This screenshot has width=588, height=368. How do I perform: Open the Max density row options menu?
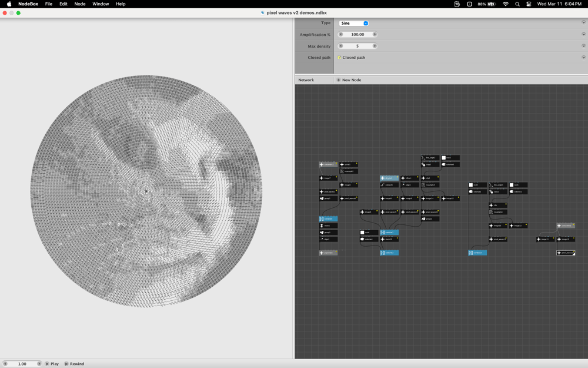583,46
